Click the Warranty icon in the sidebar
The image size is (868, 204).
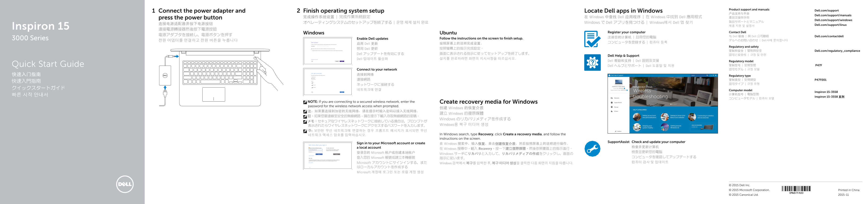[x=612, y=98]
